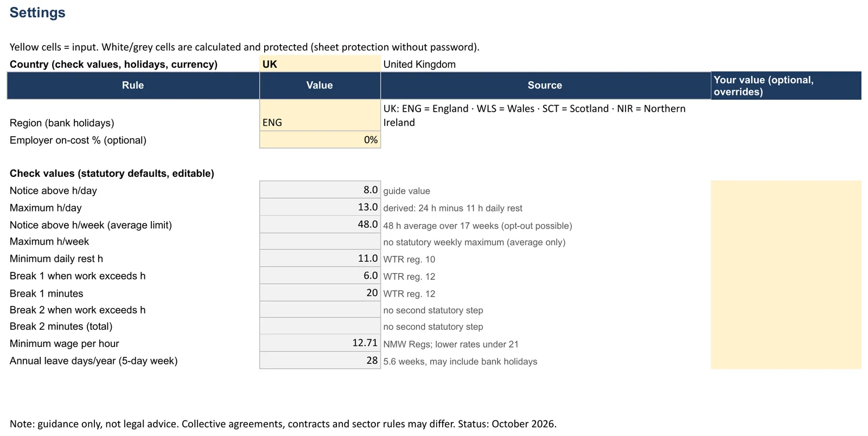The height and width of the screenshot is (436, 868).
Task: Select the Minimum wage value 12.71
Action: (320, 343)
